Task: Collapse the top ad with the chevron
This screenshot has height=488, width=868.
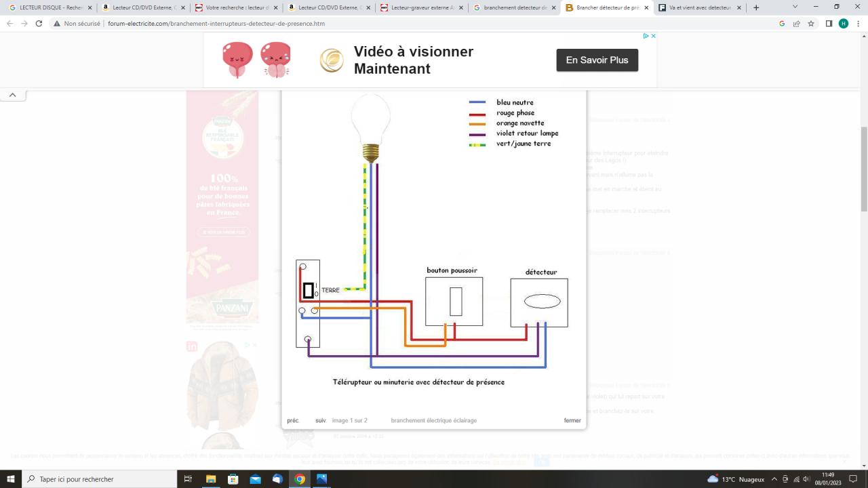Action: pyautogui.click(x=12, y=95)
